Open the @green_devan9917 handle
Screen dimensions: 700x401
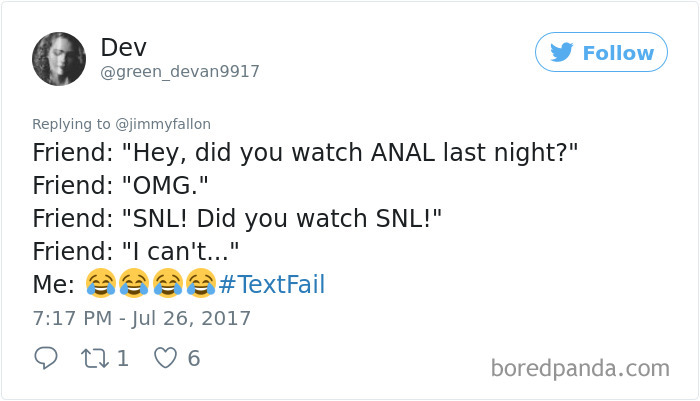coord(180,72)
